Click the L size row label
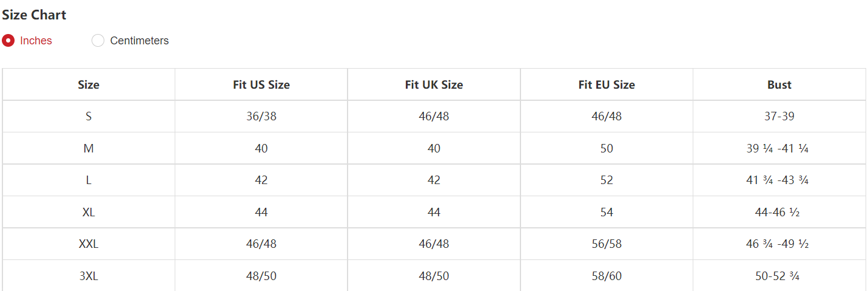The height and width of the screenshot is (291, 868). (x=89, y=180)
